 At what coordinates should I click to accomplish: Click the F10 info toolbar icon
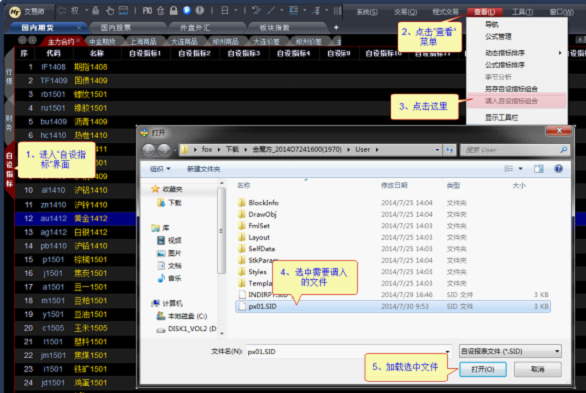(x=147, y=11)
